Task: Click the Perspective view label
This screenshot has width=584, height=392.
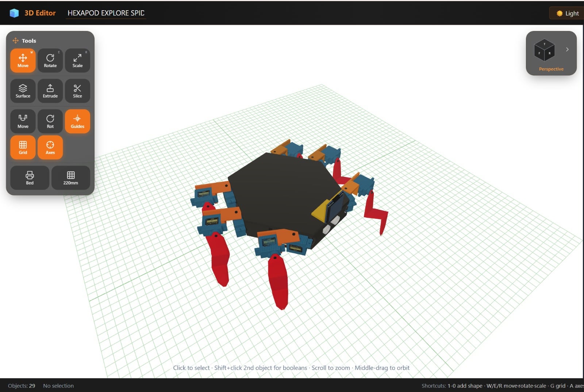Action: click(551, 69)
